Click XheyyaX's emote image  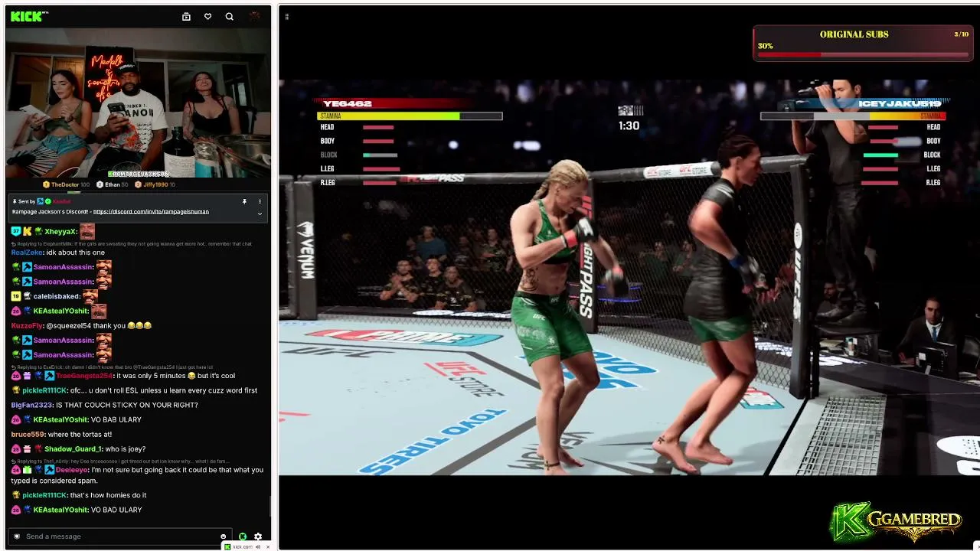click(87, 231)
